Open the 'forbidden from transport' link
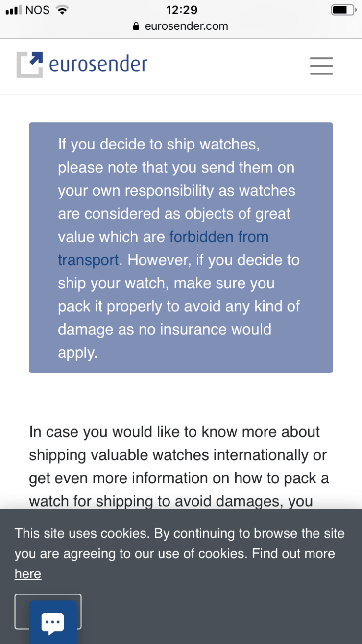 (218, 237)
